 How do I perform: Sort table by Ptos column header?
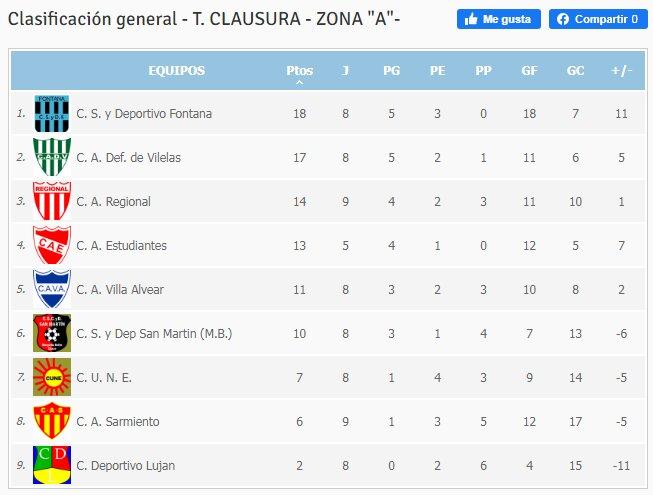click(x=299, y=71)
